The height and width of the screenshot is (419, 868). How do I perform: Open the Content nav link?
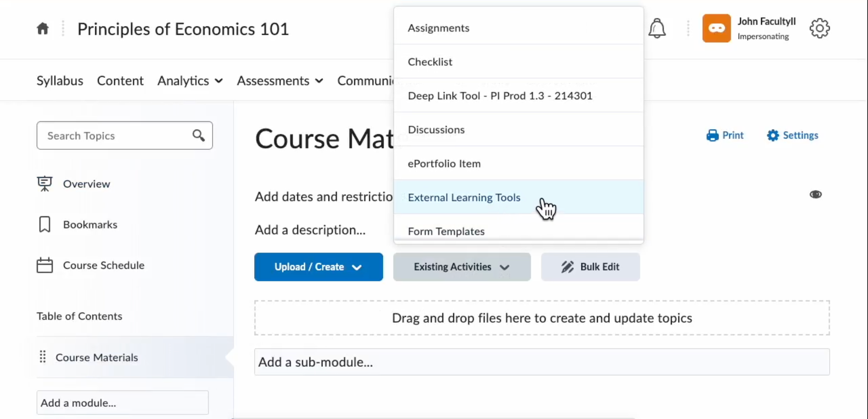[x=120, y=81]
